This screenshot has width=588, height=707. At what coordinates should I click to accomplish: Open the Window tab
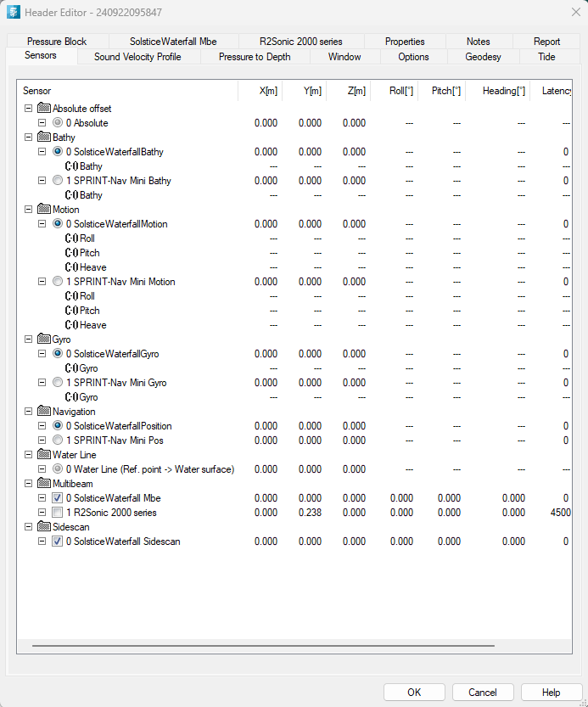(x=344, y=57)
